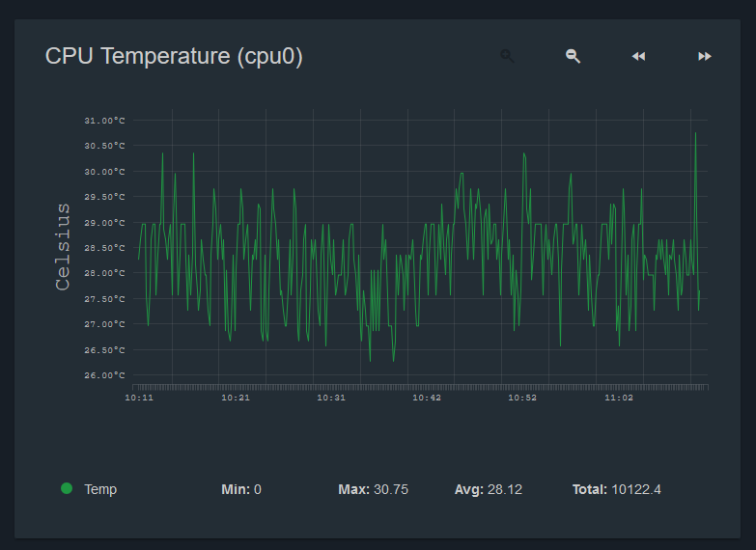Click the 28.50°C axis label
Screen dimensions: 756x550
pyautogui.click(x=104, y=248)
